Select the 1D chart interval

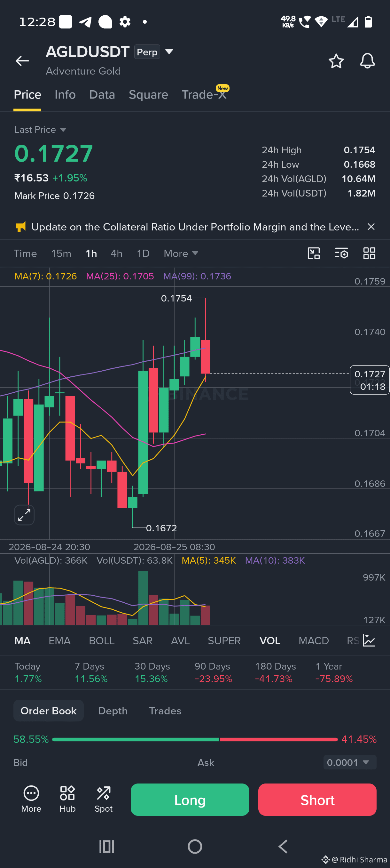(143, 253)
